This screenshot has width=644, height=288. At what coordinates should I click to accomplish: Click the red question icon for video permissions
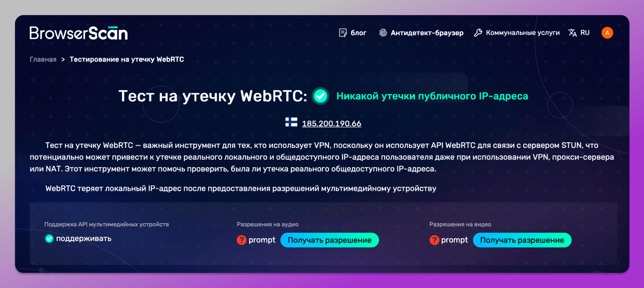[x=434, y=240]
